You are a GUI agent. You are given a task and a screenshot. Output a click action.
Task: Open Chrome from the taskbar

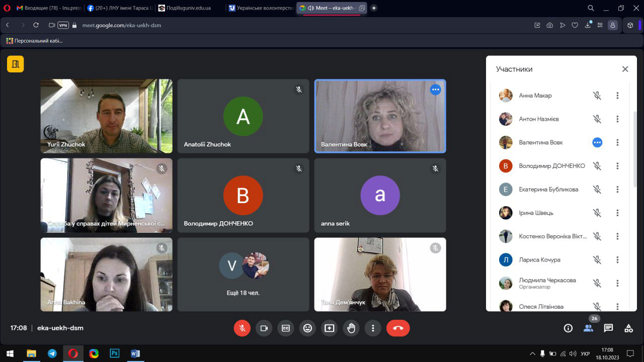click(x=94, y=353)
